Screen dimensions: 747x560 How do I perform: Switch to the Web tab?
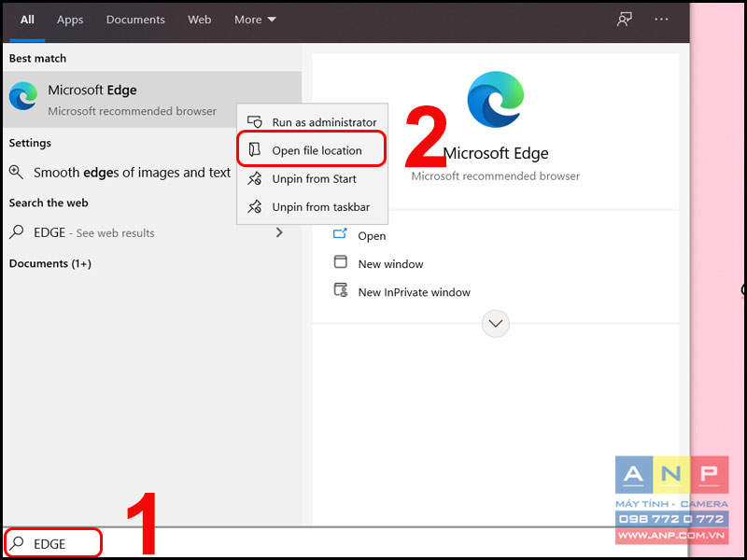point(199,20)
